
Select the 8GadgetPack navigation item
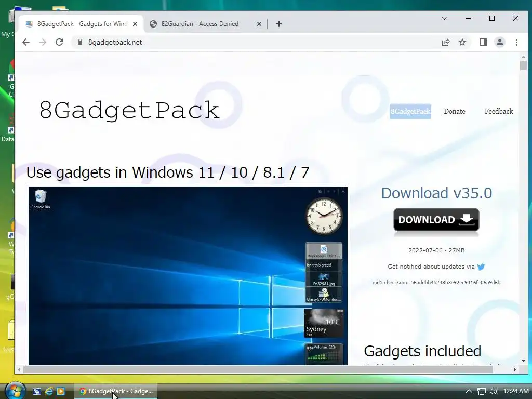410,111
